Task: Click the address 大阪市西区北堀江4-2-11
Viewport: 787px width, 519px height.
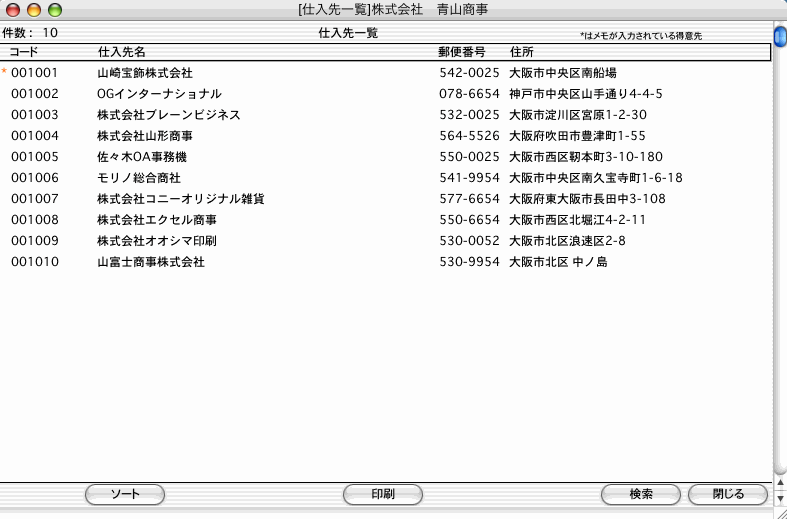Action: 577,220
